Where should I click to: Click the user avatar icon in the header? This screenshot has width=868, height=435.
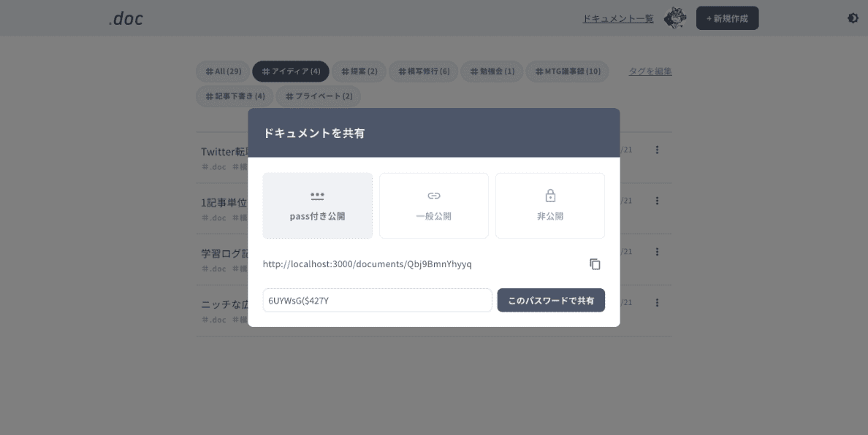coord(674,18)
